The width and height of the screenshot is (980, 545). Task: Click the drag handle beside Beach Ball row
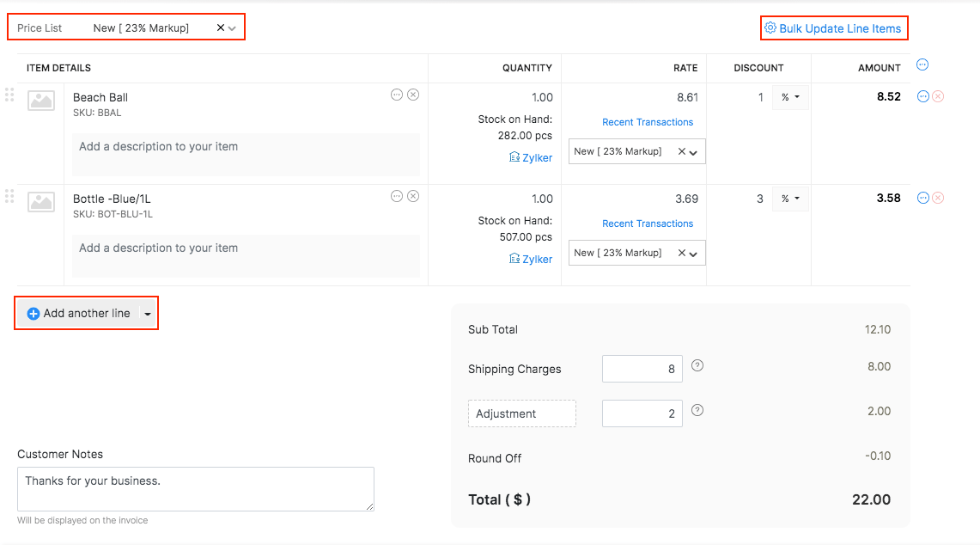(9, 95)
